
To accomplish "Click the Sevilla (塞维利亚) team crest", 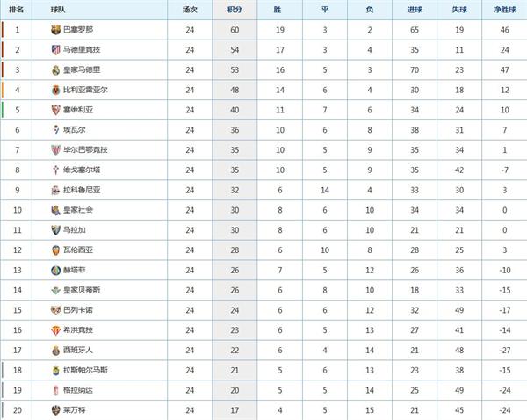I will click(56, 110).
